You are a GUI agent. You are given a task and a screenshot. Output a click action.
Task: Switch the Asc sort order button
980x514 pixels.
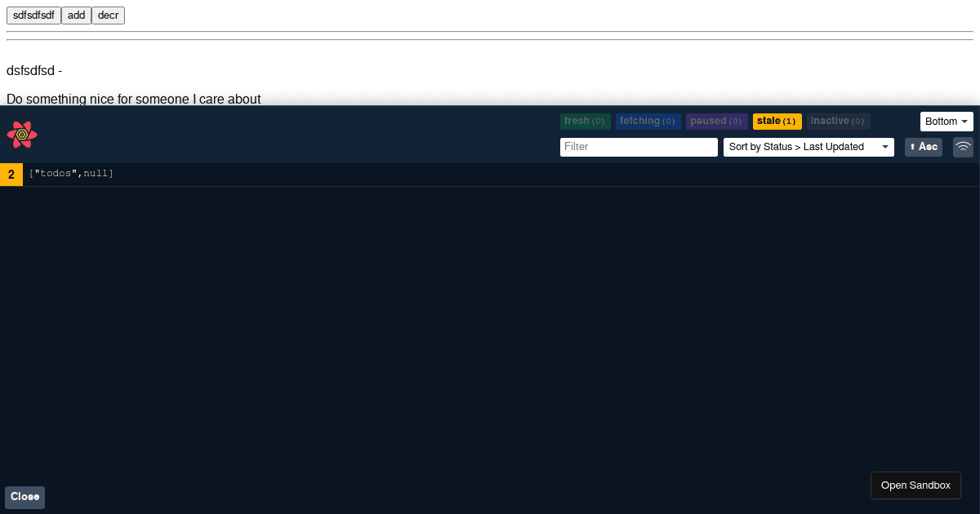pos(924,147)
